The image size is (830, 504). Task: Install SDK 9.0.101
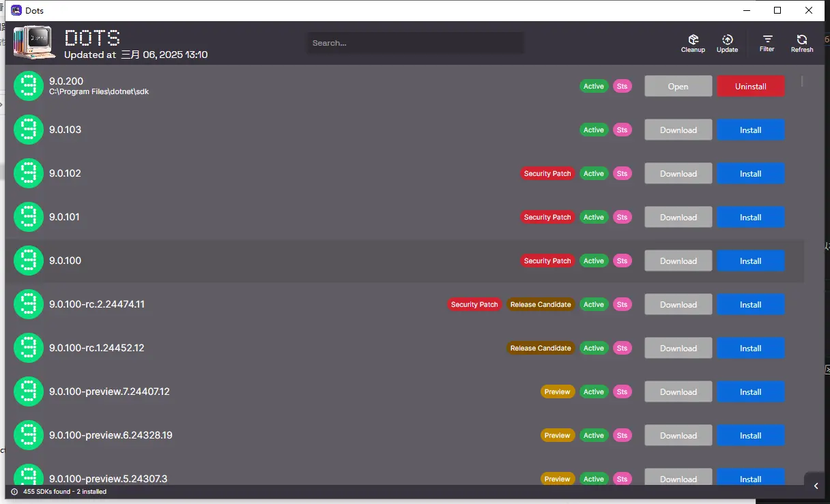pos(751,218)
